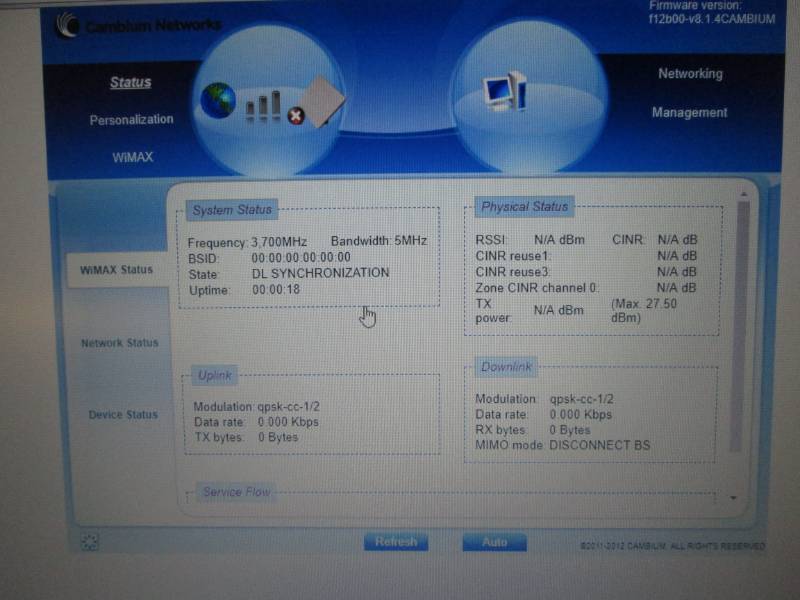The width and height of the screenshot is (800, 600).
Task: Select the WiMAX Status tab
Action: [117, 269]
